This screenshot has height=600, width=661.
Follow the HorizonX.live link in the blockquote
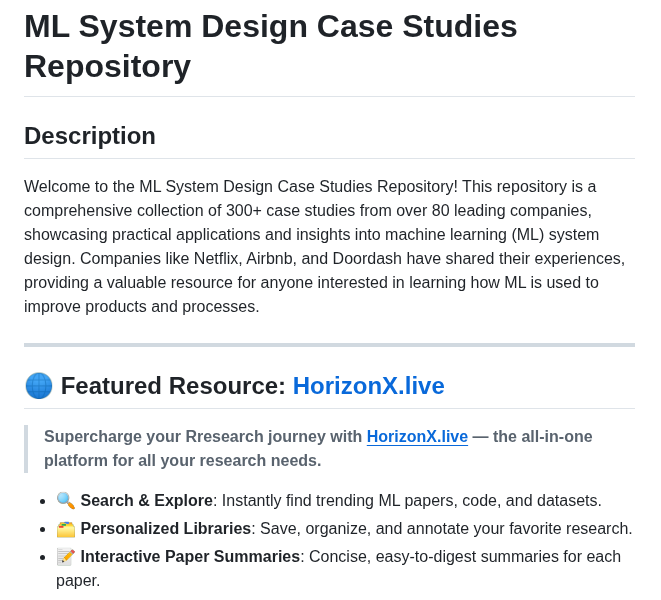click(x=417, y=436)
